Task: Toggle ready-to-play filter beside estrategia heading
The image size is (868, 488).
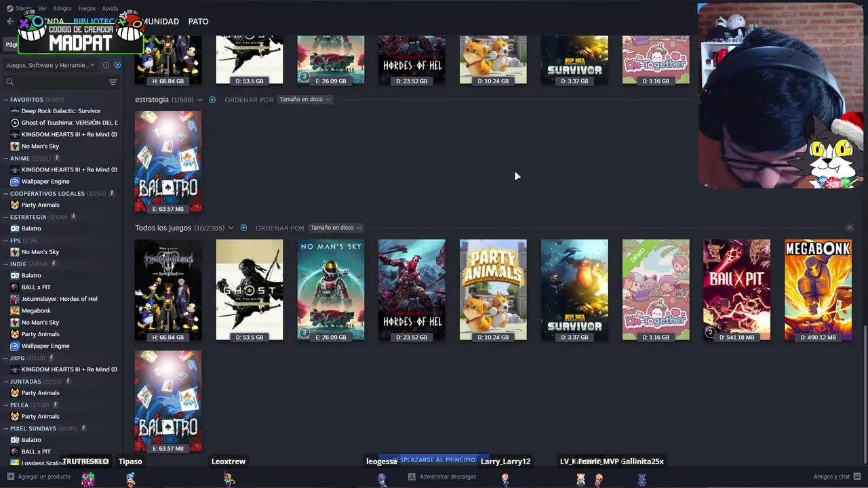Action: (212, 100)
